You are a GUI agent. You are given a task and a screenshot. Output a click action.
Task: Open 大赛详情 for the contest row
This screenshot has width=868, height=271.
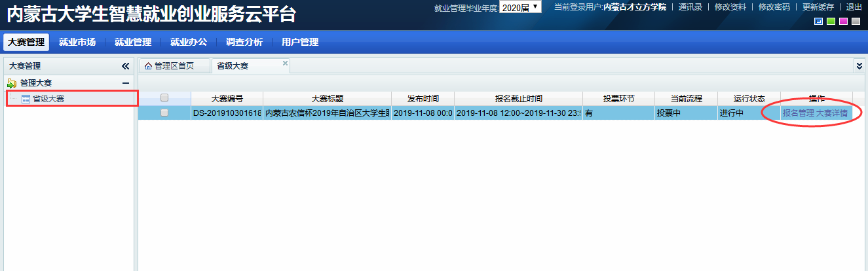coord(832,113)
